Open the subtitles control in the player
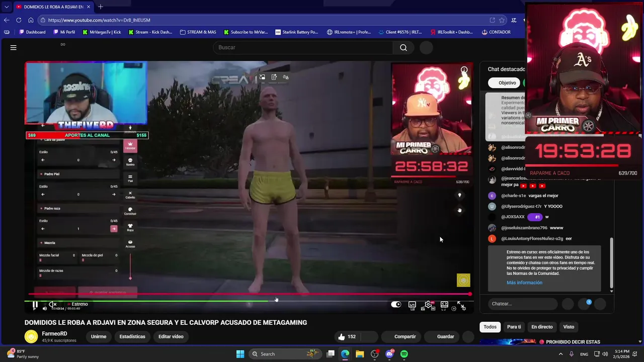 [x=412, y=304]
